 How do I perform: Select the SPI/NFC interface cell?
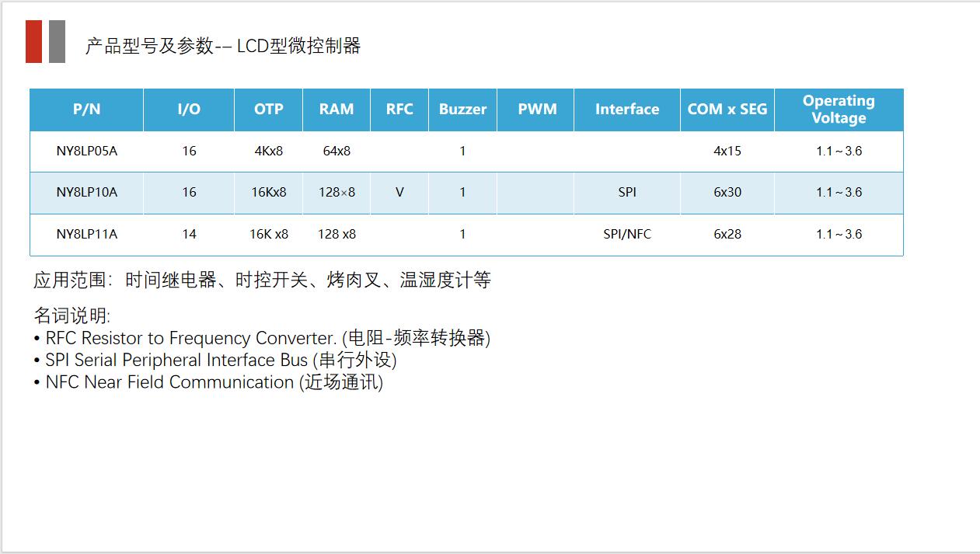coord(627,234)
